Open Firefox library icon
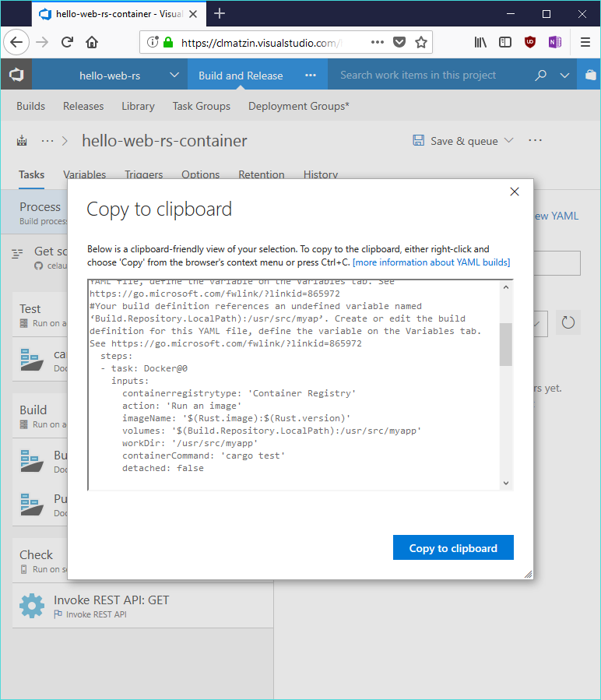The image size is (601, 700). 480,42
